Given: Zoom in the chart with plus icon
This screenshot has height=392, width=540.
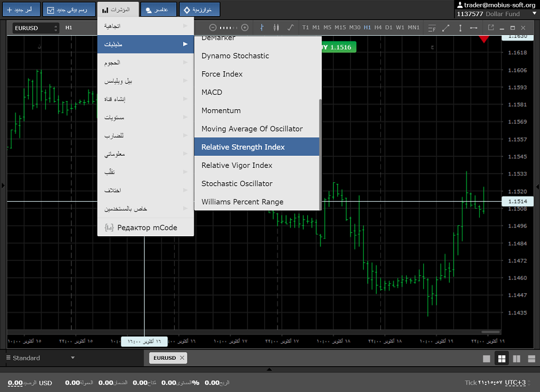Looking at the screenshot, I should [245, 28].
